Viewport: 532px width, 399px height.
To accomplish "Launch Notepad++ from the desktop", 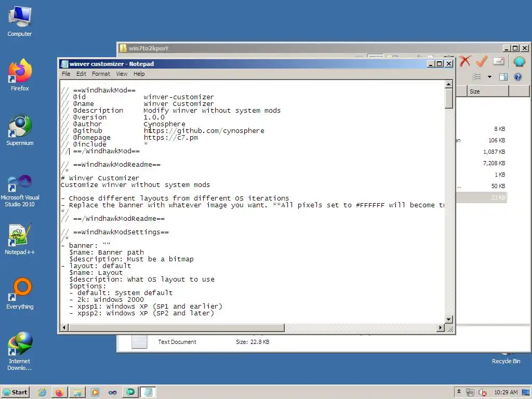I will 20,240.
